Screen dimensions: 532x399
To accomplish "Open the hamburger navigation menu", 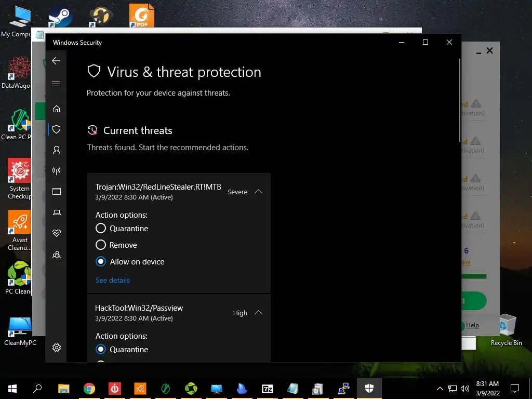I will (x=56, y=84).
